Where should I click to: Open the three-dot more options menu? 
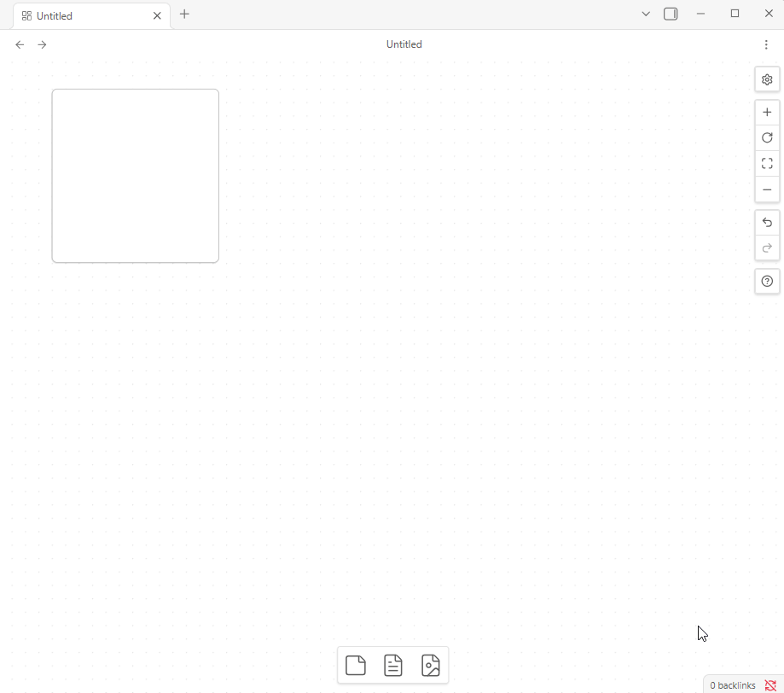766,44
